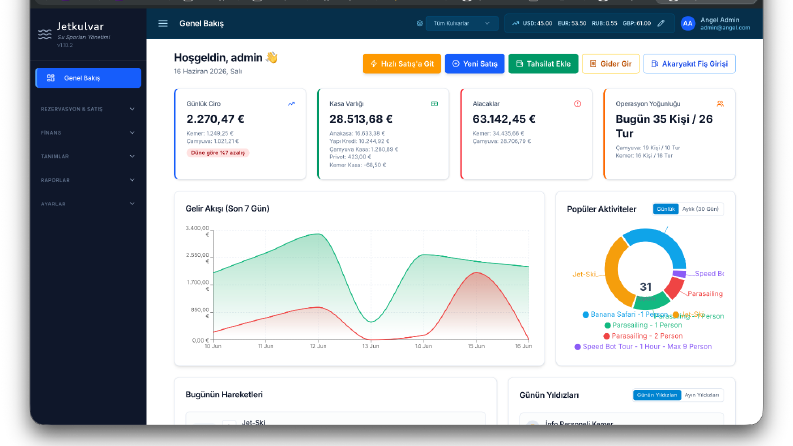The width and height of the screenshot is (793, 446).
Task: Click the Bugünün Hareketleri heading
Action: click(224, 394)
